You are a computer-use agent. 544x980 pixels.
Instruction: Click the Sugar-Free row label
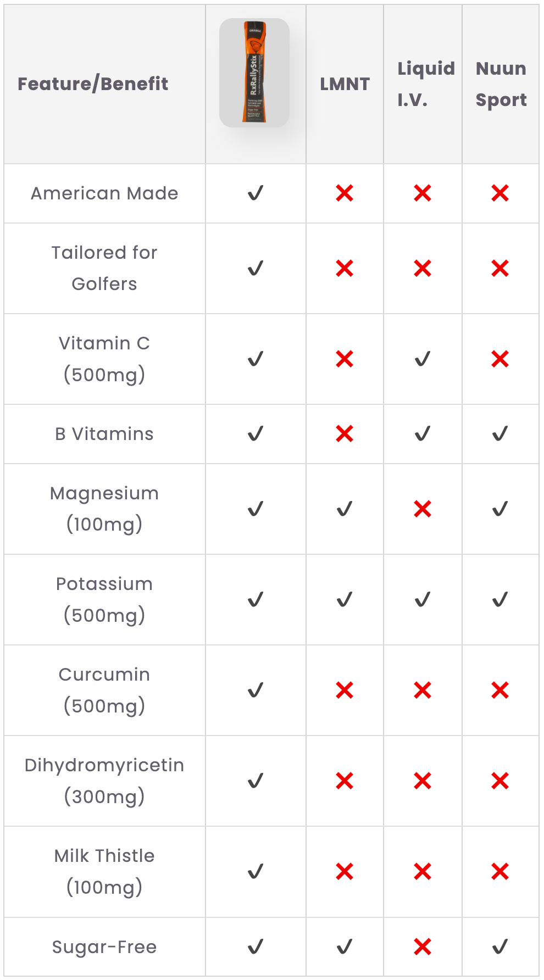click(x=104, y=947)
